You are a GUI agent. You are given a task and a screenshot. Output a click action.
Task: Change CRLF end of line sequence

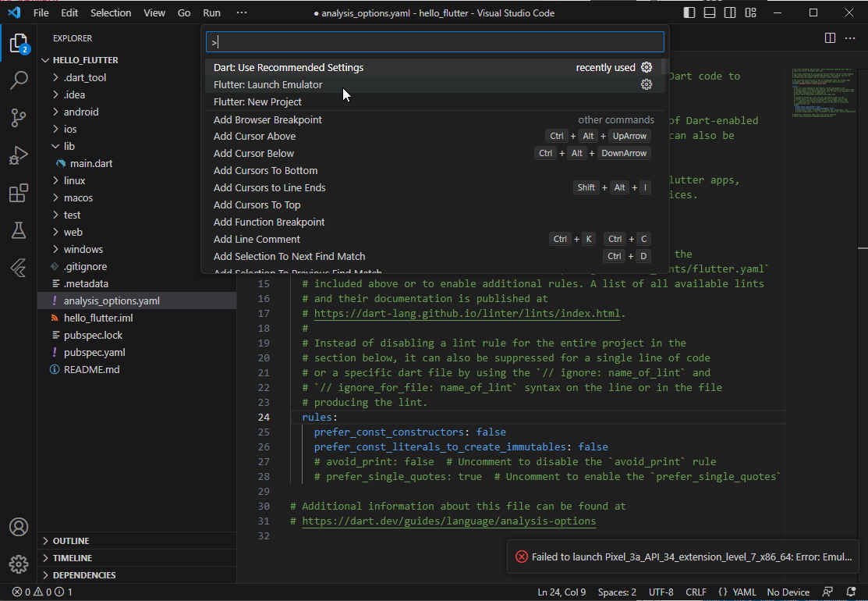tap(696, 592)
